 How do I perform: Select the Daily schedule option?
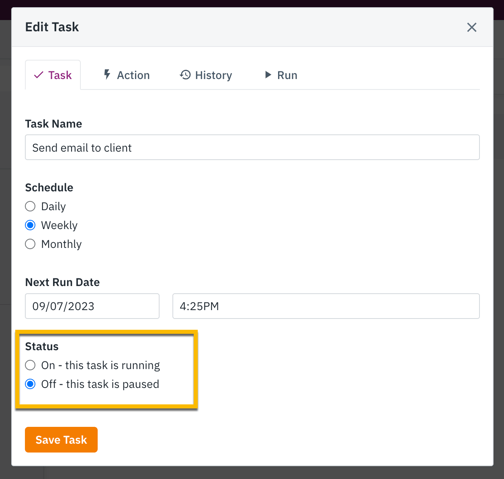pos(30,206)
